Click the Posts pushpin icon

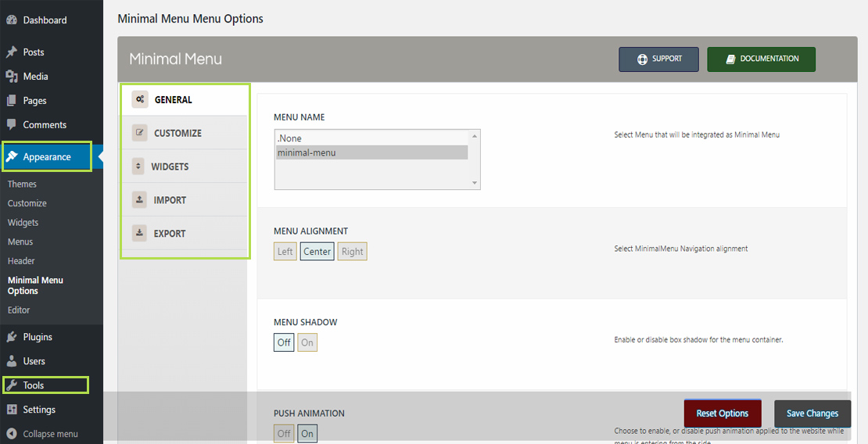12,52
